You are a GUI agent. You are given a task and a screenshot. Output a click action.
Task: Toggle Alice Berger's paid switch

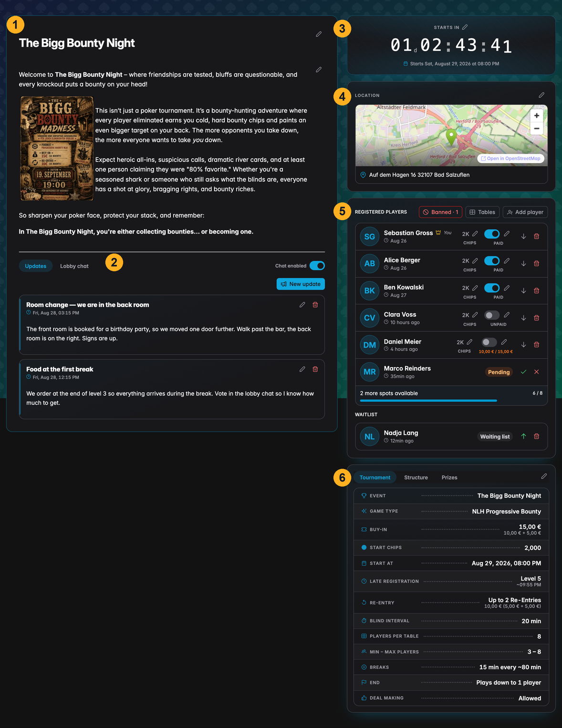pos(492,261)
